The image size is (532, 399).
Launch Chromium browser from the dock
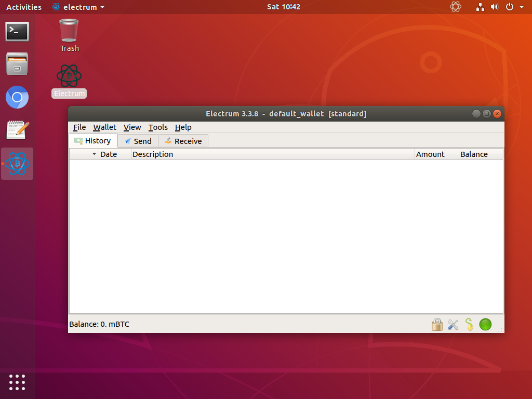(17, 97)
